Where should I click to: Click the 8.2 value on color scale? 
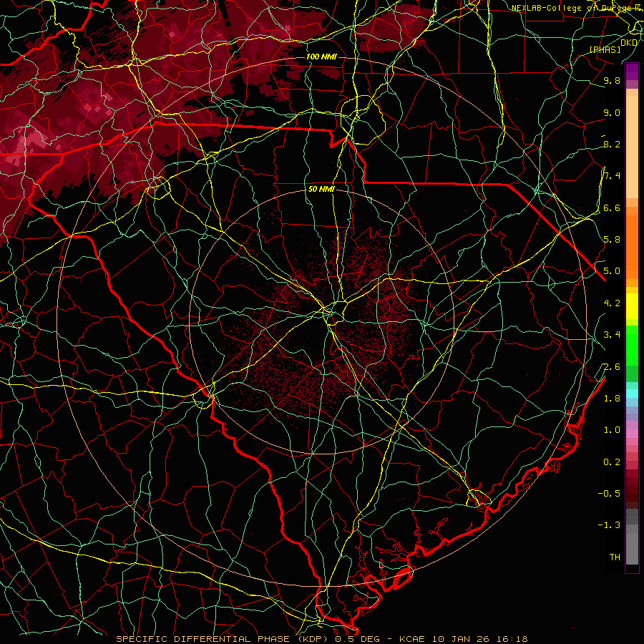(x=612, y=144)
